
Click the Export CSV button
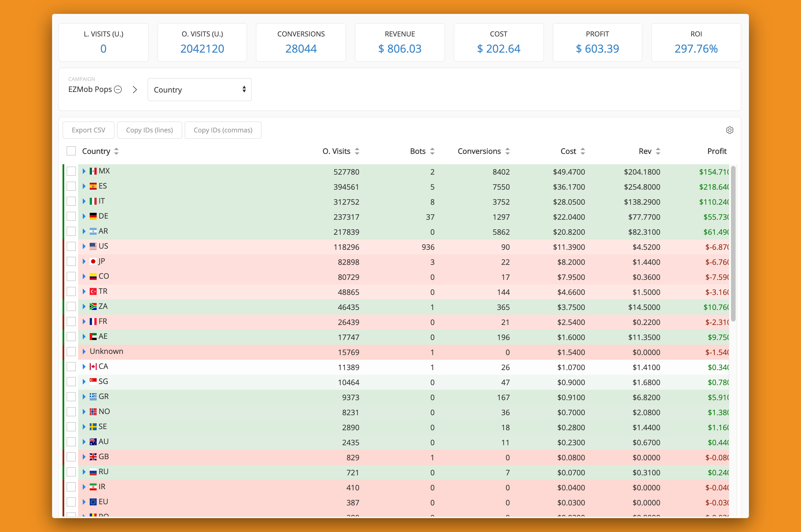(89, 130)
